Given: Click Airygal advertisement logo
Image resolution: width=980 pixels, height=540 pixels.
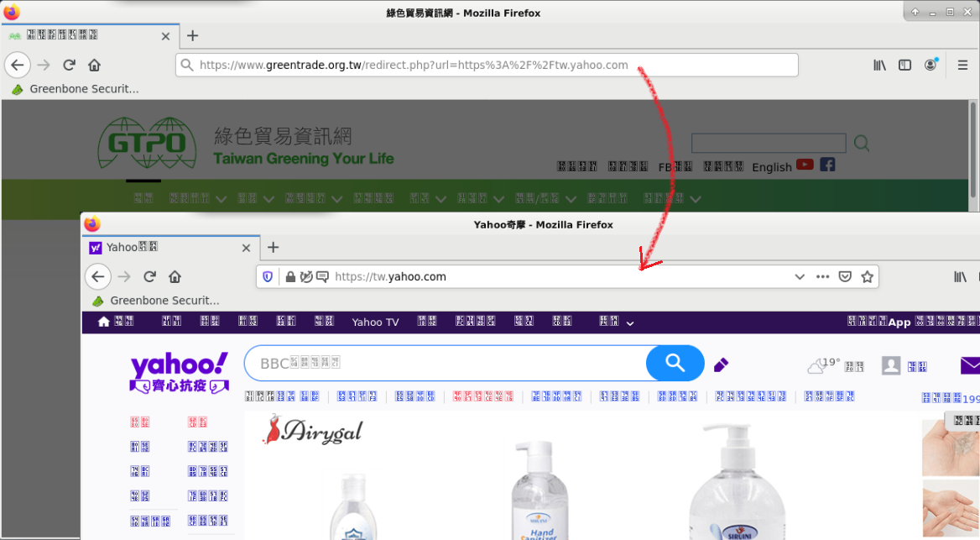Looking at the screenshot, I should point(312,431).
